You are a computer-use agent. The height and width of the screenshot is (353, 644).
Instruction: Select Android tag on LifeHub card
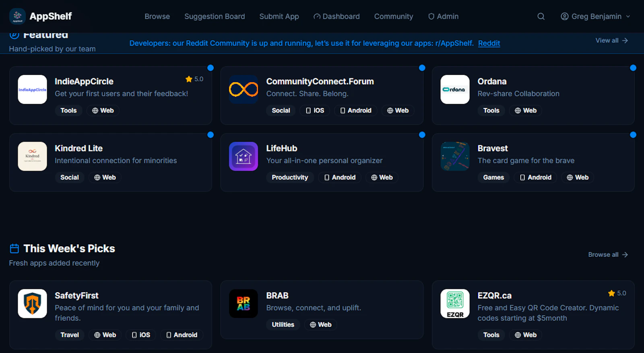(x=340, y=177)
